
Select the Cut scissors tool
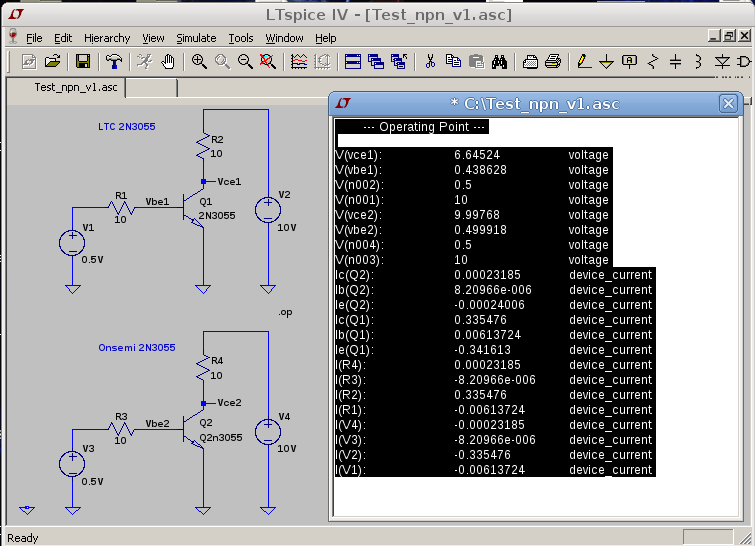[x=430, y=62]
